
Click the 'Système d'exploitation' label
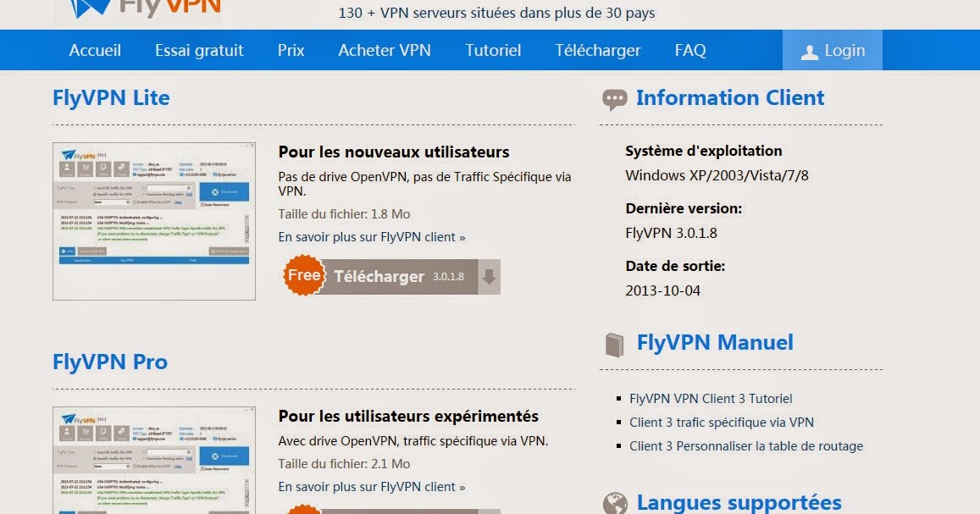pos(704,151)
